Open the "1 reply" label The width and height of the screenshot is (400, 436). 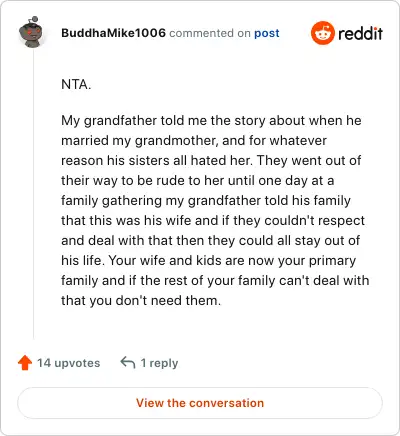pyautogui.click(x=159, y=363)
